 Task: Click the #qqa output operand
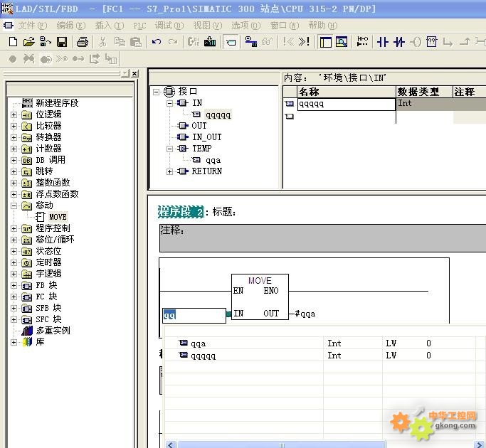305,314
